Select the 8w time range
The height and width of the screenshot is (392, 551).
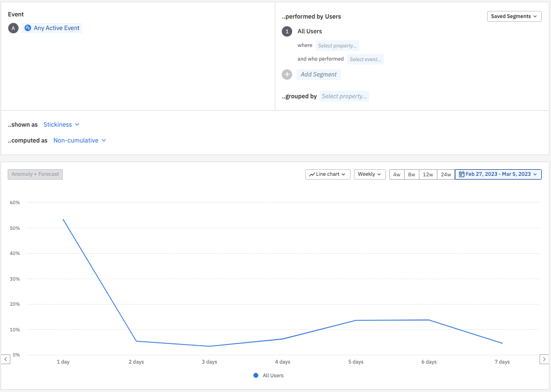pos(412,175)
